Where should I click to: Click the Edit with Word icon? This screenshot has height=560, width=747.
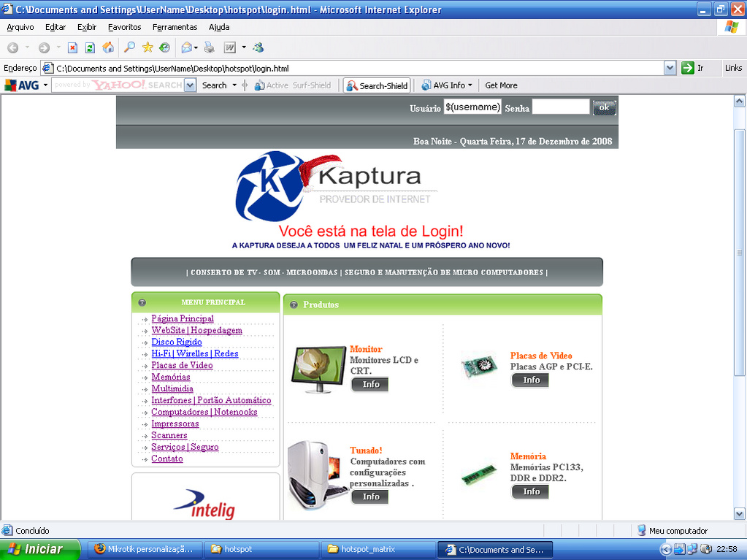pos(229,47)
